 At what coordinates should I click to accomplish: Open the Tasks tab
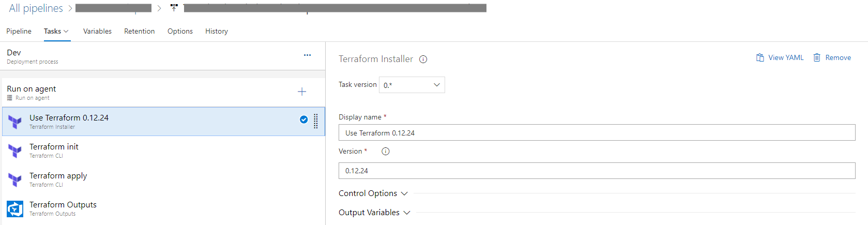(52, 31)
